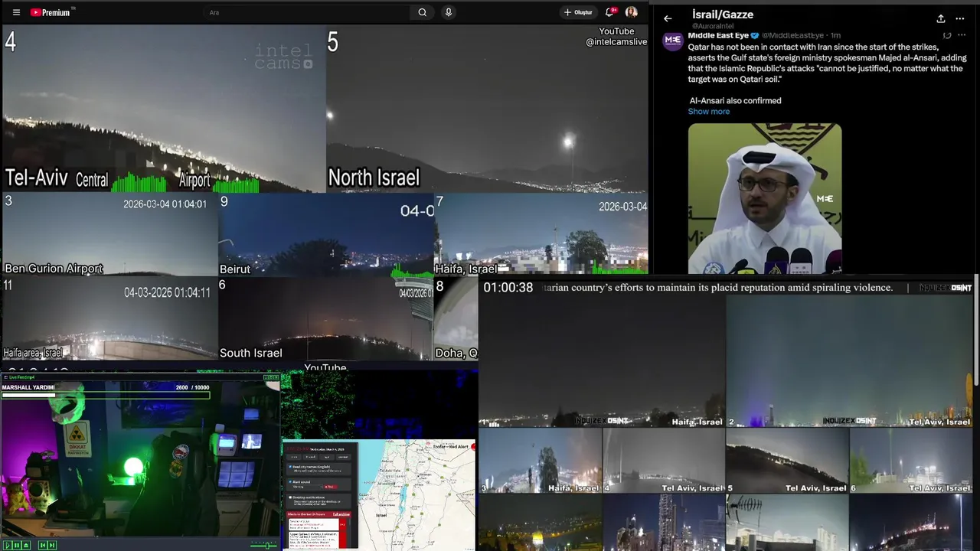This screenshot has height=551, width=980.
Task: Click Grok icon on Middle East Eye post
Action: tap(947, 35)
